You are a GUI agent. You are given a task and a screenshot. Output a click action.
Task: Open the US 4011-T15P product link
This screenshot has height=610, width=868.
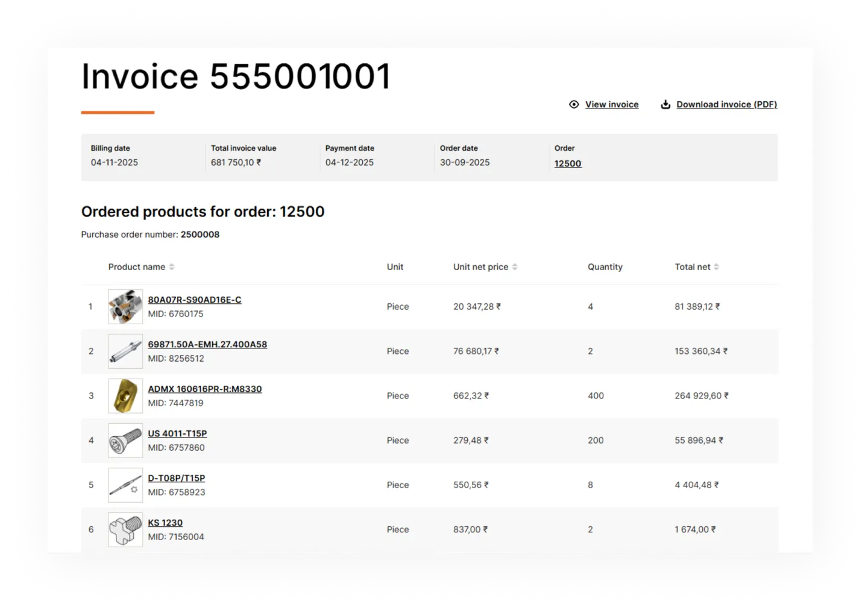click(x=177, y=433)
